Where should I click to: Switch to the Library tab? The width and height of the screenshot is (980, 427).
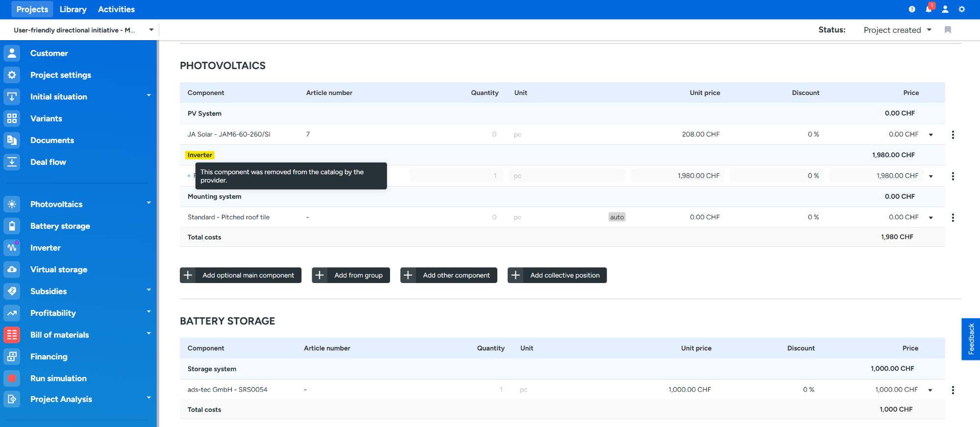(73, 9)
